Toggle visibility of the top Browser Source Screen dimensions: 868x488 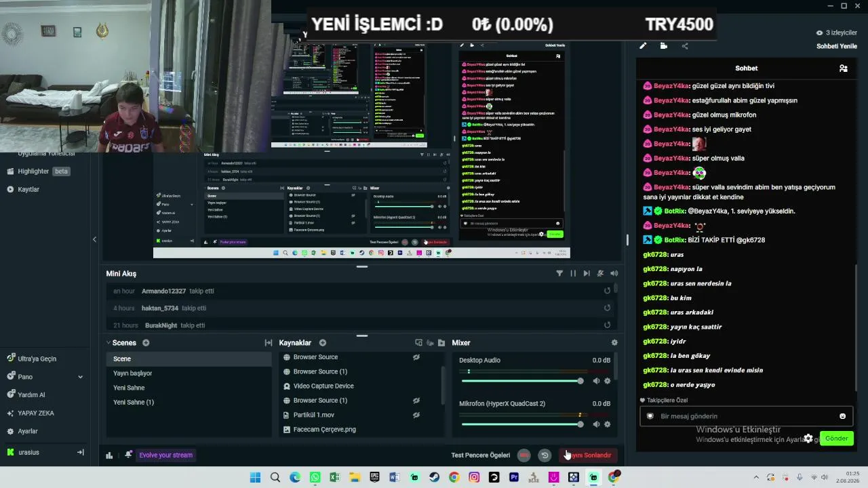[x=416, y=357]
